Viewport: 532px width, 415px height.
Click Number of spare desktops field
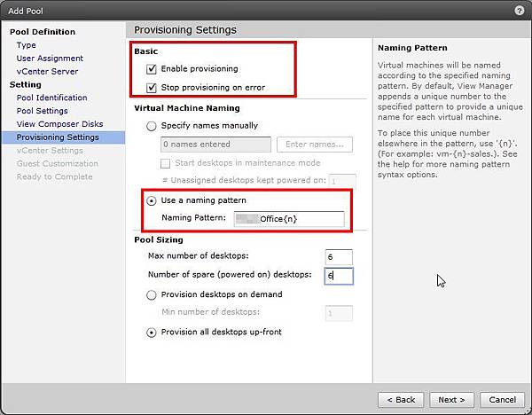coord(339,276)
